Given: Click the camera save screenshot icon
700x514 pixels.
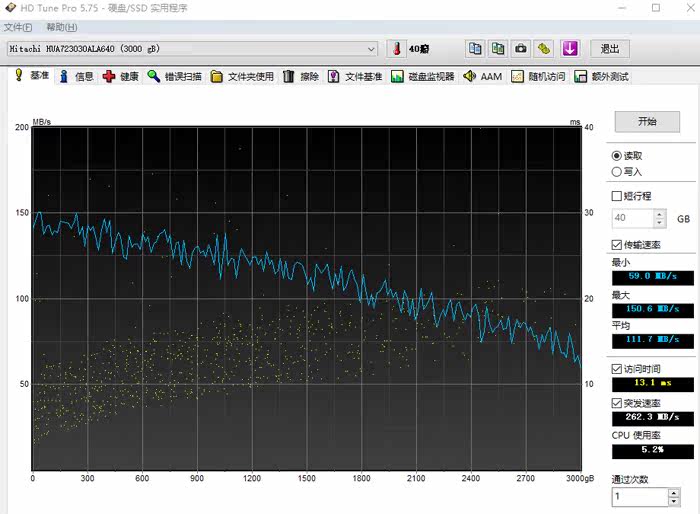Looking at the screenshot, I should pyautogui.click(x=521, y=48).
